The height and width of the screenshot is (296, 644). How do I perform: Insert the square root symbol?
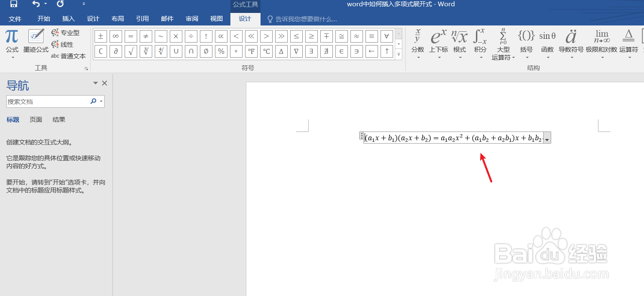click(x=131, y=51)
